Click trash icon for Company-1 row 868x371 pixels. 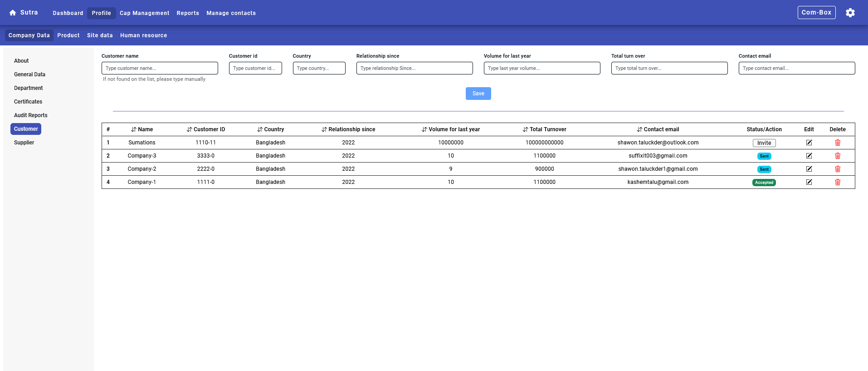(837, 182)
